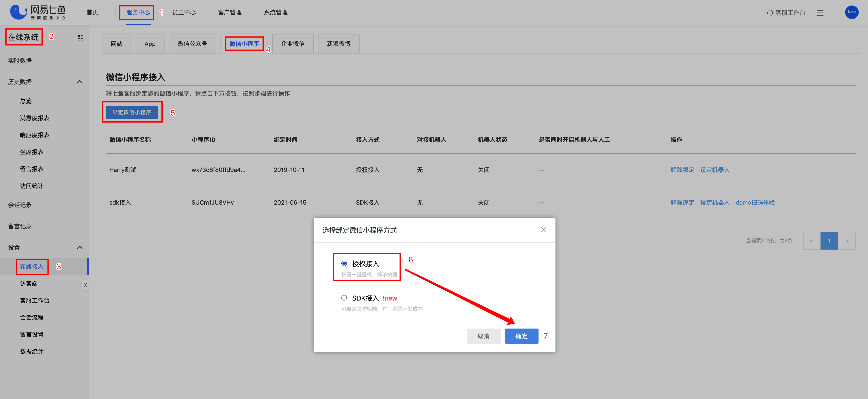Confirm with the 确定 button

pyautogui.click(x=522, y=336)
